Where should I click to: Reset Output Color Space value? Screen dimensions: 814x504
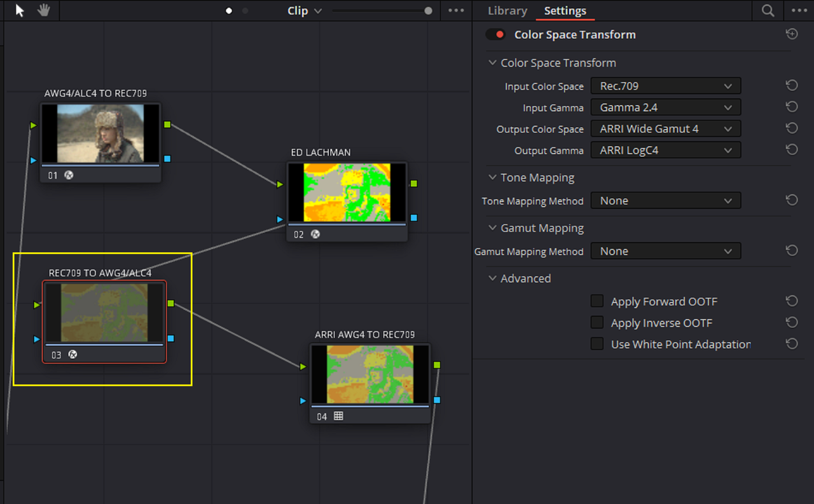(x=792, y=128)
